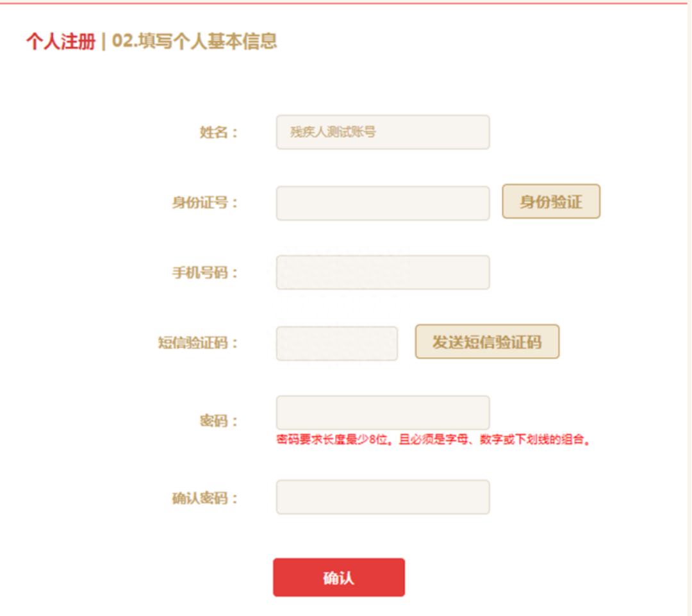Select the 身份证号 ID number input field
Viewport: 692px width, 616px height.
click(x=383, y=202)
